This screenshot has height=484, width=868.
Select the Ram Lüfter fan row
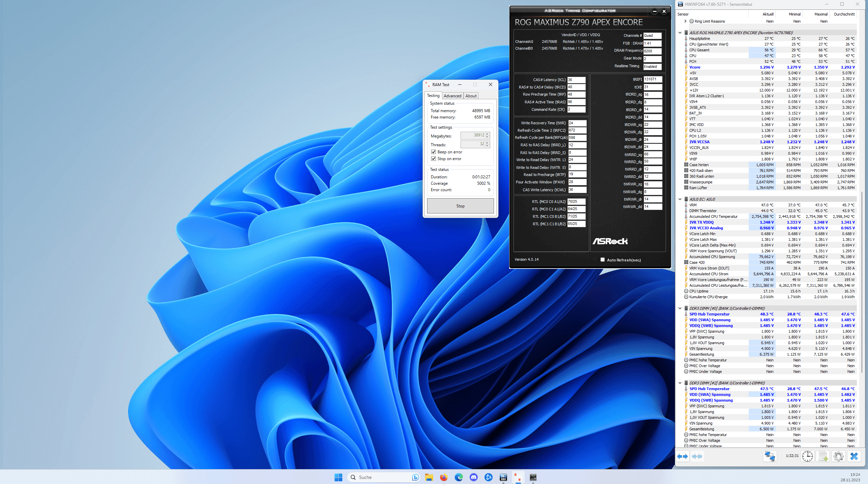(x=770, y=188)
